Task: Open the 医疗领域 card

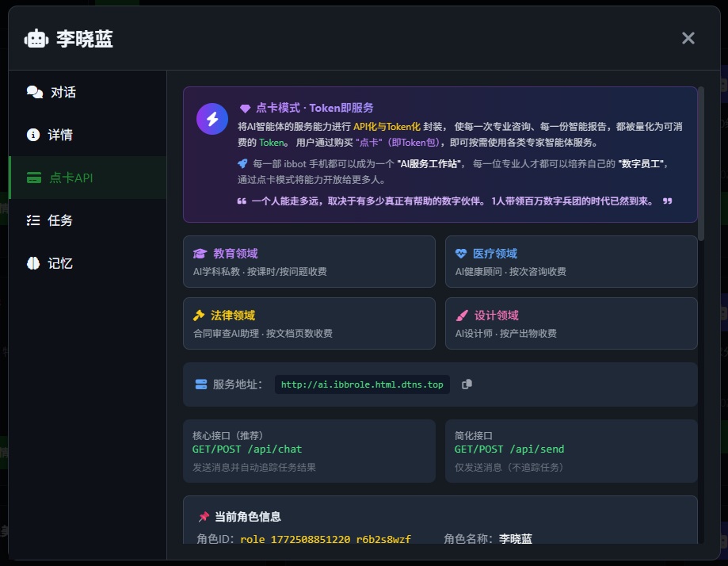Action: [x=571, y=262]
